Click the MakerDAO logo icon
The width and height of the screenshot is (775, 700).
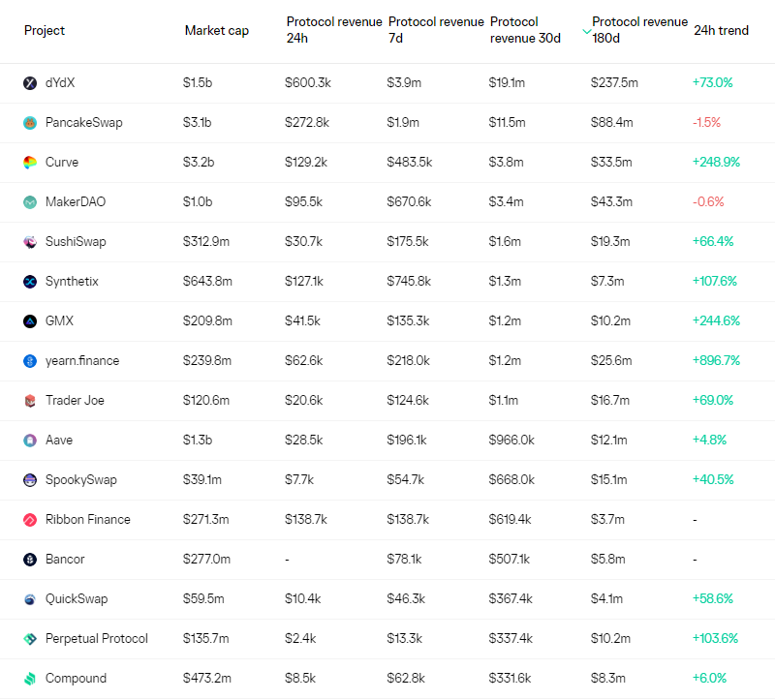click(x=30, y=202)
